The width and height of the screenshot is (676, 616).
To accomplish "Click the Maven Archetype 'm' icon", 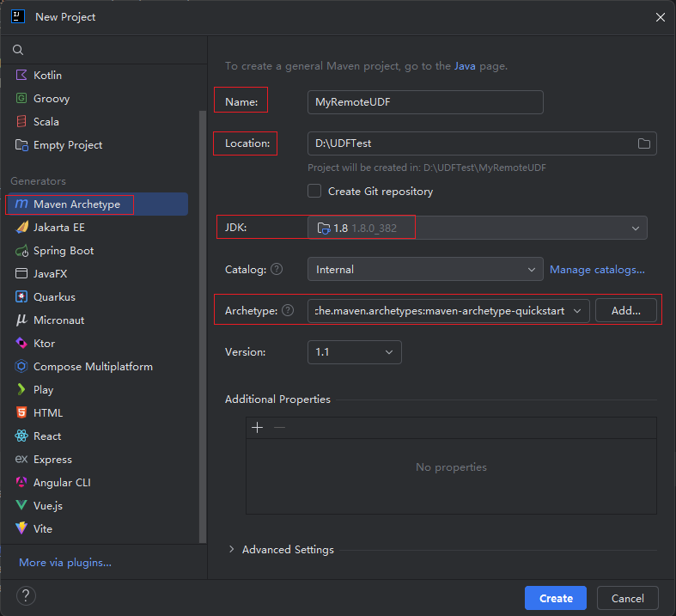I will (21, 204).
